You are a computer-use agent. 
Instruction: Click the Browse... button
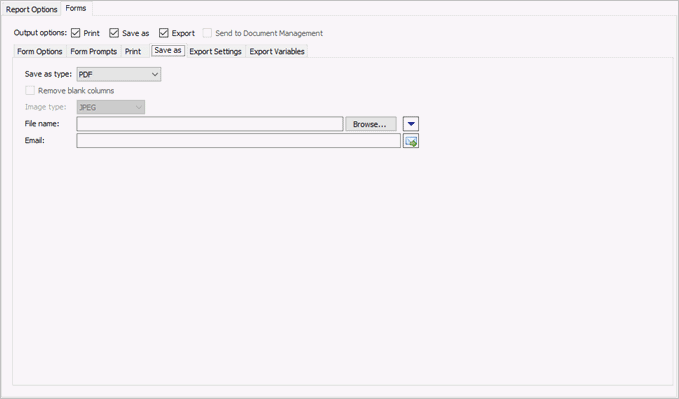370,124
